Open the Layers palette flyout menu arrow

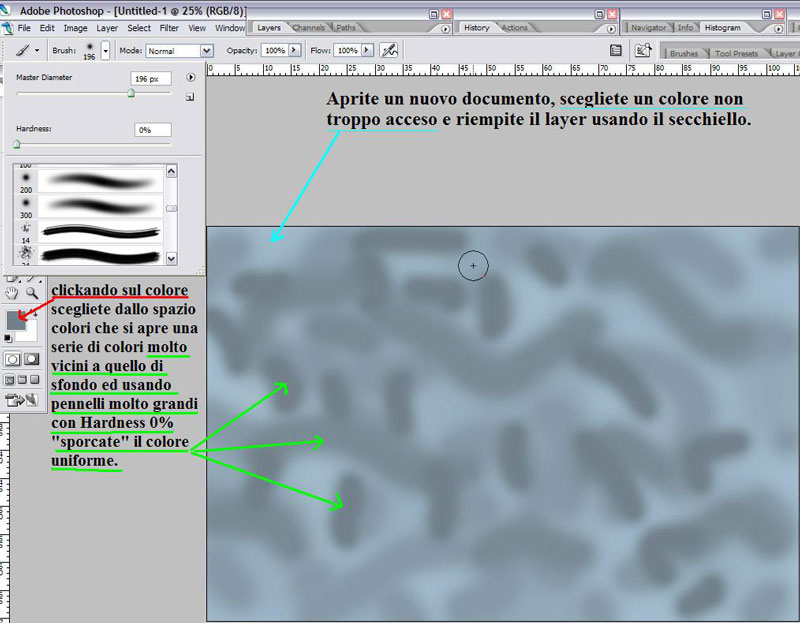point(445,29)
